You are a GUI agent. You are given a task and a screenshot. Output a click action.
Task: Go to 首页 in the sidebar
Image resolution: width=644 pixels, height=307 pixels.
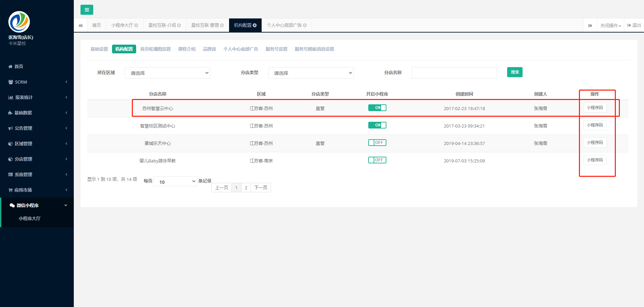point(37,66)
